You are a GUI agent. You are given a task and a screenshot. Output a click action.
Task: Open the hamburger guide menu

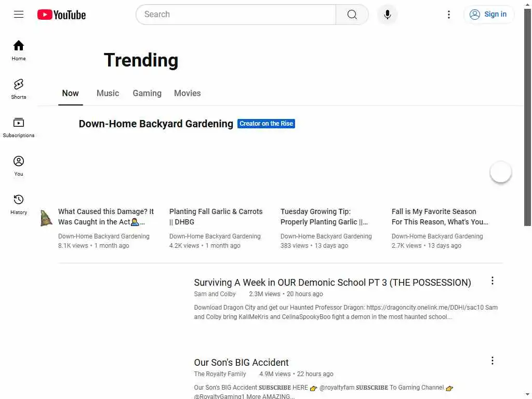(x=19, y=15)
